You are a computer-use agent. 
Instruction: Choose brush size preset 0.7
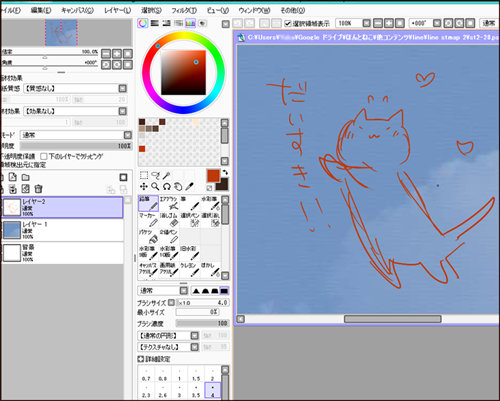click(x=146, y=375)
